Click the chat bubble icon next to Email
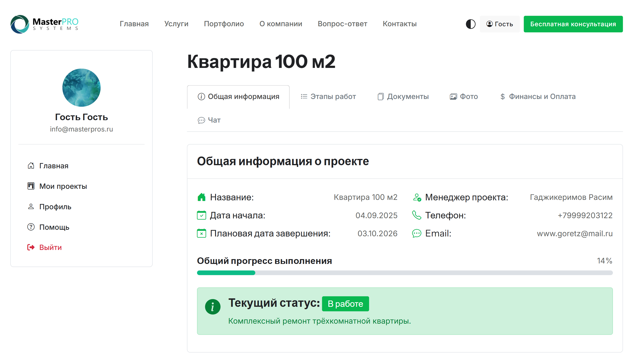Screen dimensions: 644x360 (x=417, y=233)
